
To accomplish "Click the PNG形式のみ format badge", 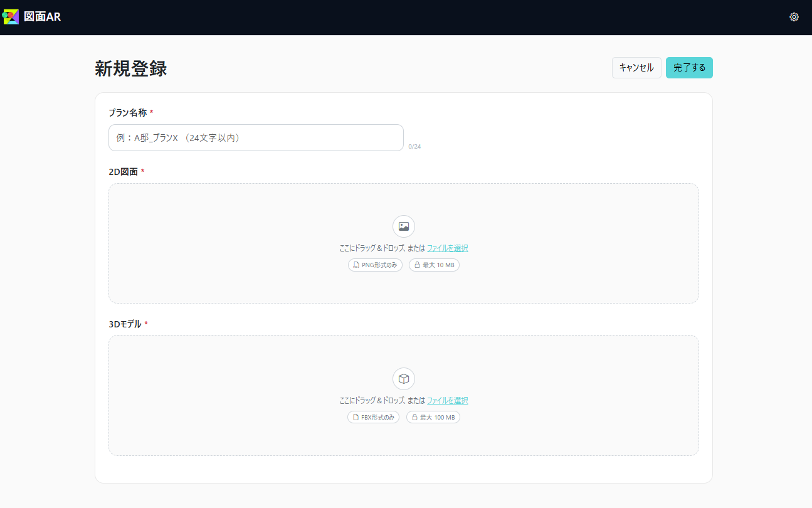I will [375, 265].
